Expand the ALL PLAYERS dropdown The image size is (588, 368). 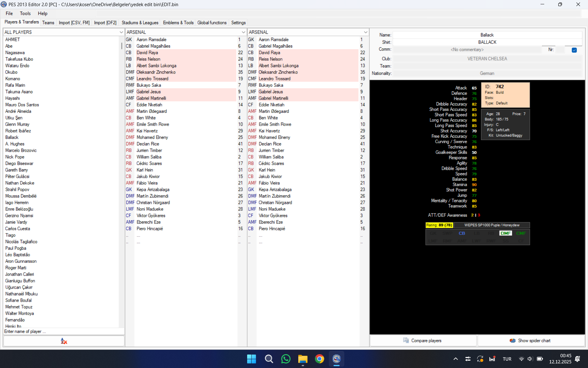tap(121, 32)
